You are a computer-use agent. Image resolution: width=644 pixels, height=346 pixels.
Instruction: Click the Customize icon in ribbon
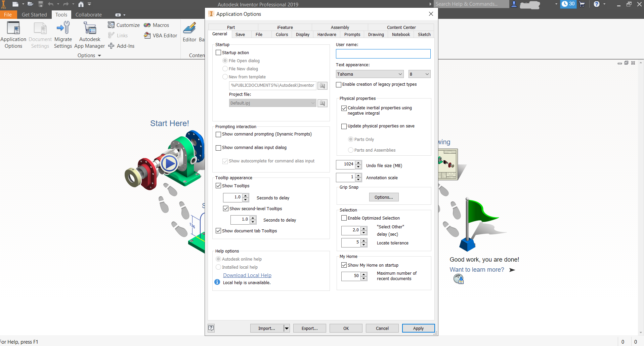(x=111, y=25)
